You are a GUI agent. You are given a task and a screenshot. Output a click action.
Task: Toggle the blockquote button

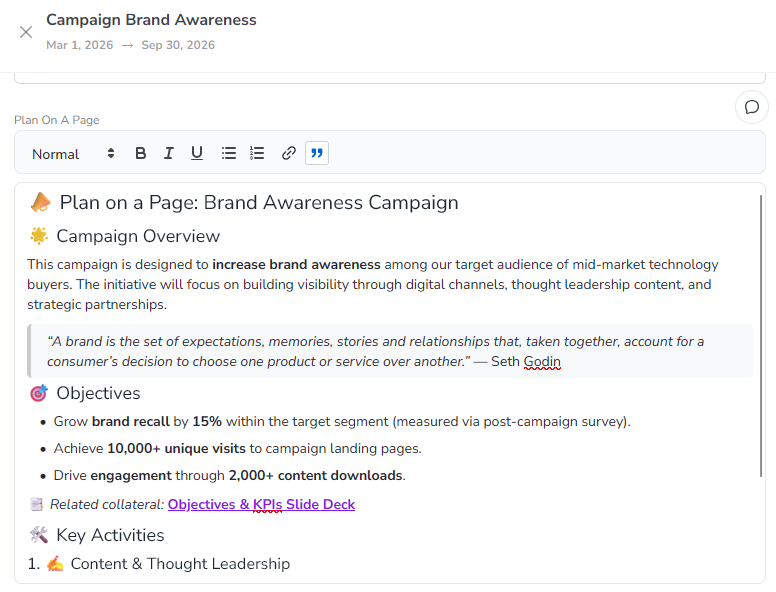coord(317,153)
